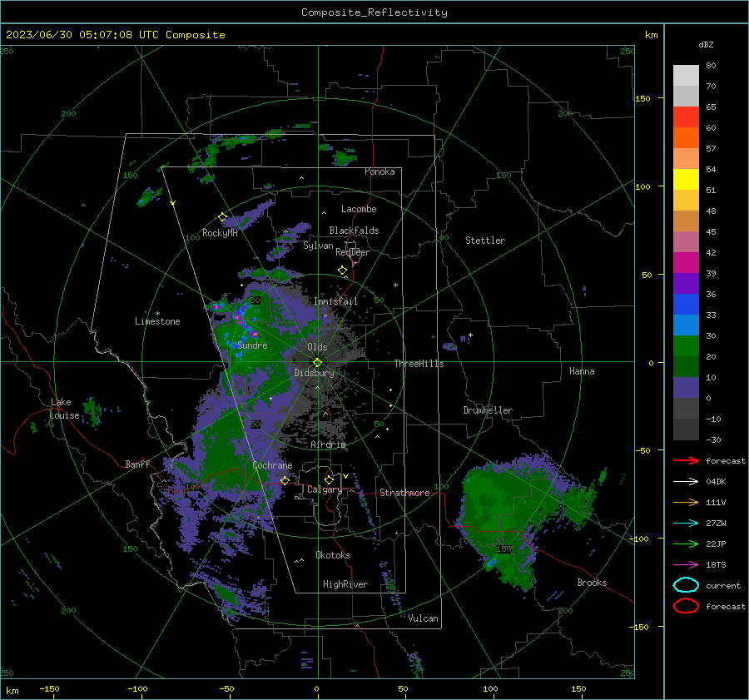Image resolution: width=749 pixels, height=700 pixels.
Task: Click the red forecast arrow legend icon
Action: (x=686, y=460)
